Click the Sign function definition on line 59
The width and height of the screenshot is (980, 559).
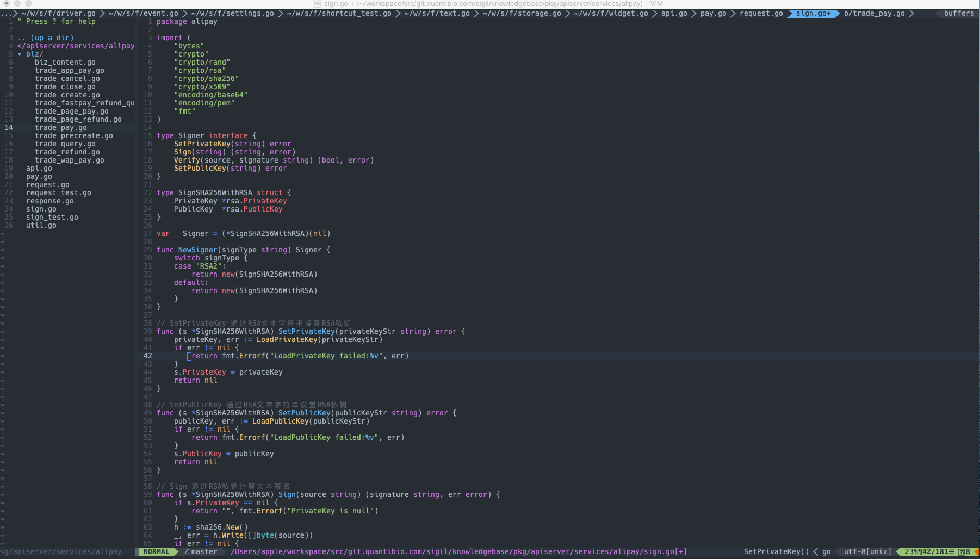pos(328,494)
